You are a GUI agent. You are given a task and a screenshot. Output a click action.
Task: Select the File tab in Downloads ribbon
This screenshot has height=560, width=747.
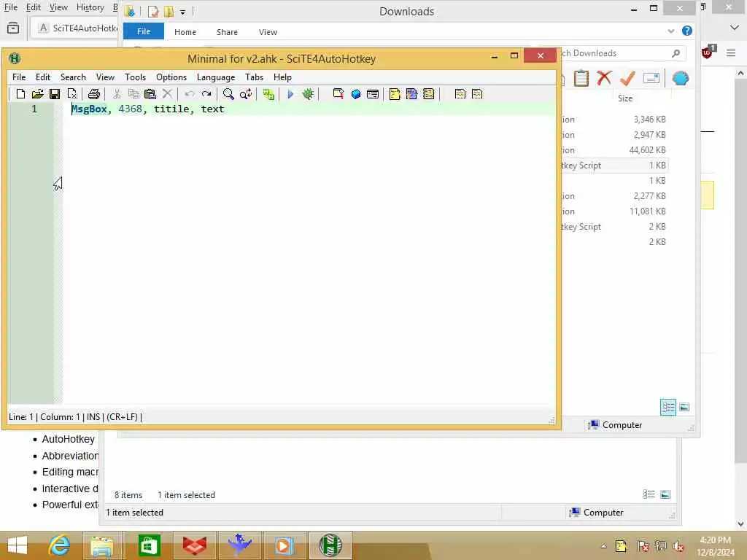(144, 31)
